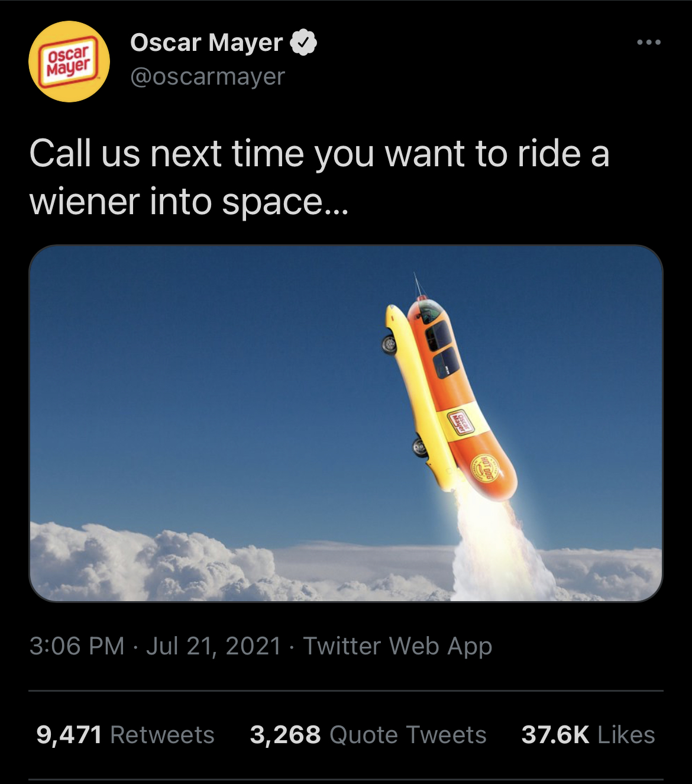Open the Twitter Web App source link
Screen dimensions: 692x784
397,646
